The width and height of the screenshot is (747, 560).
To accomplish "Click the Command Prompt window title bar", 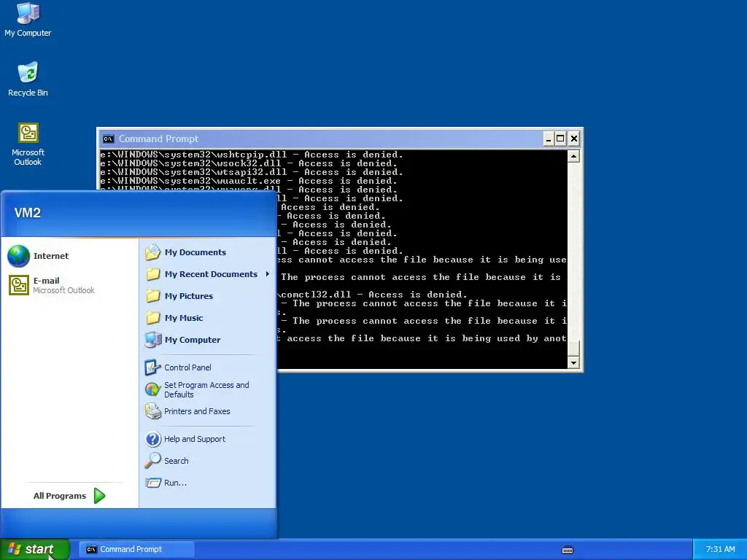I will click(322, 139).
